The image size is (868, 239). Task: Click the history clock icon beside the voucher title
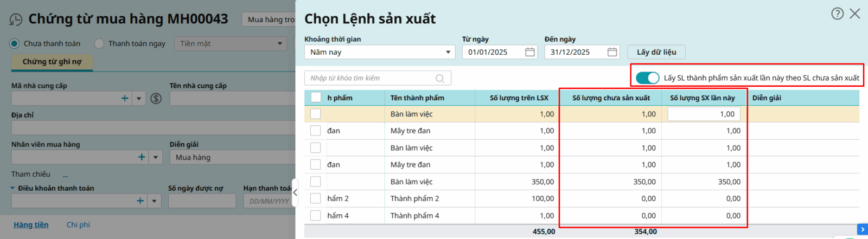pos(16,20)
